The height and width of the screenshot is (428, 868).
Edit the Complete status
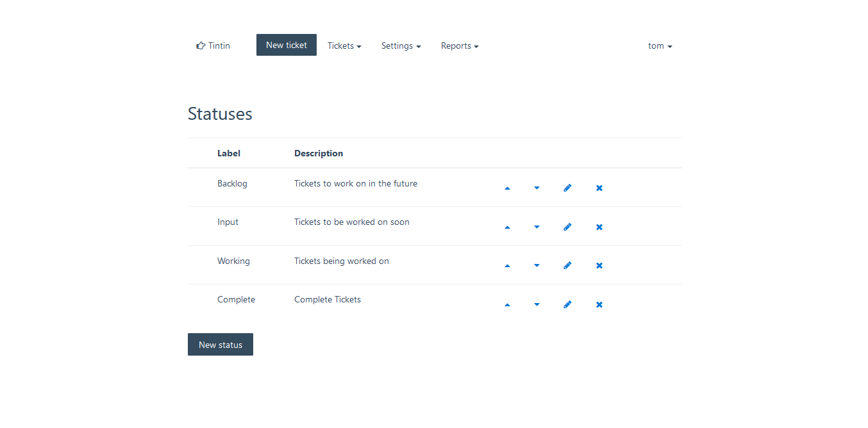point(567,305)
